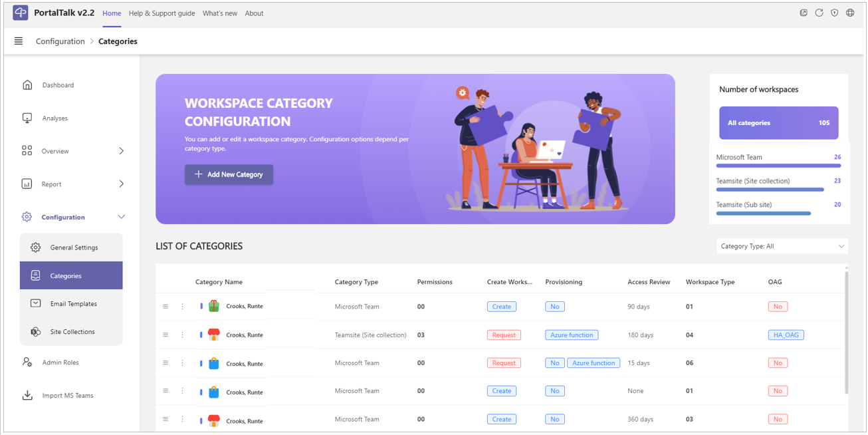Go to Admin Roles in sidebar
The height and width of the screenshot is (435, 868).
coord(60,362)
